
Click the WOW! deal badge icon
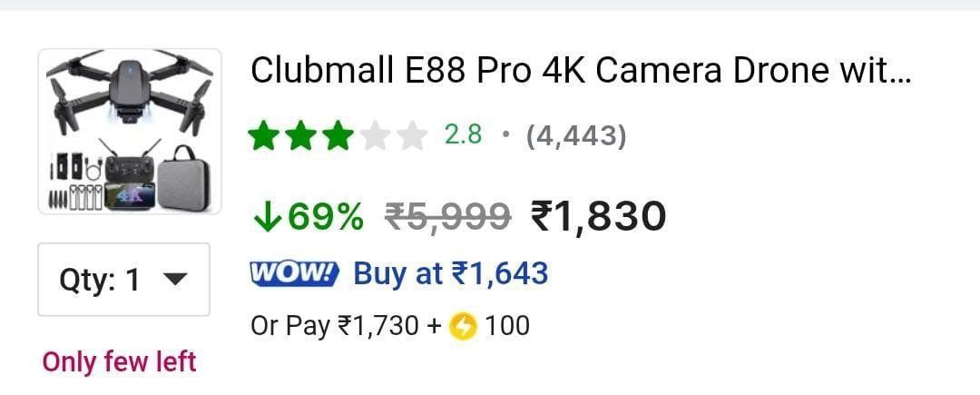(x=294, y=273)
